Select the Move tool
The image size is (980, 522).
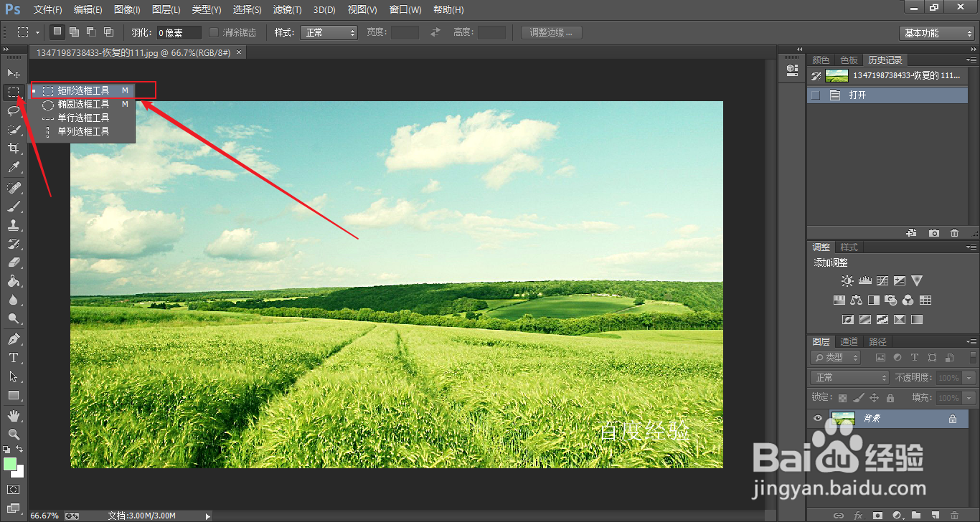click(x=13, y=73)
